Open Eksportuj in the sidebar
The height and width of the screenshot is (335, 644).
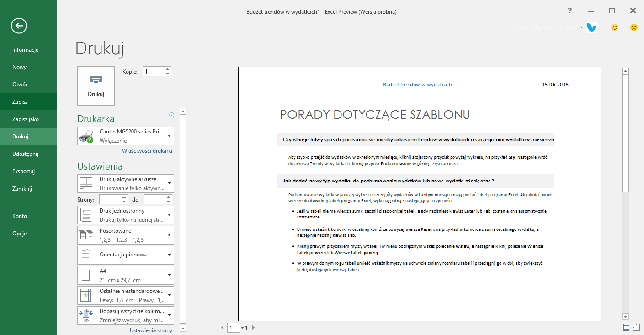point(28,171)
